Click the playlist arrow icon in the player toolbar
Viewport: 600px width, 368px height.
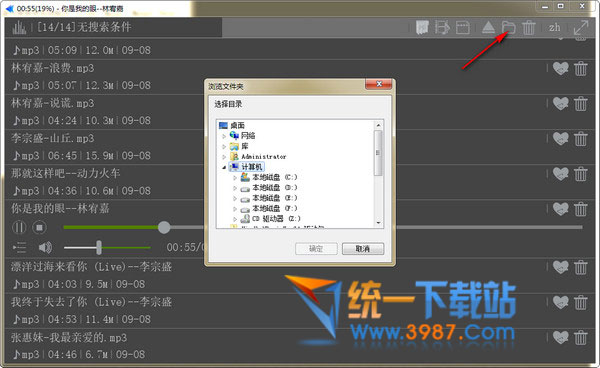click(x=442, y=28)
